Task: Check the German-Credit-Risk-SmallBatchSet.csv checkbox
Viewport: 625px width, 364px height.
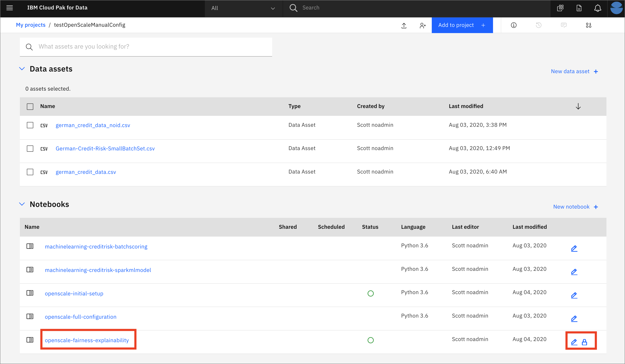Action: click(x=30, y=149)
